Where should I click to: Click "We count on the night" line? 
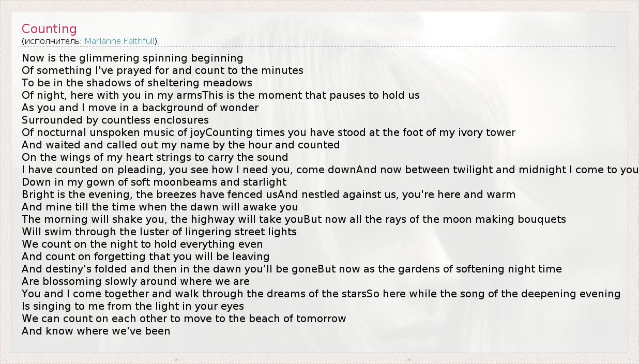[142, 244]
